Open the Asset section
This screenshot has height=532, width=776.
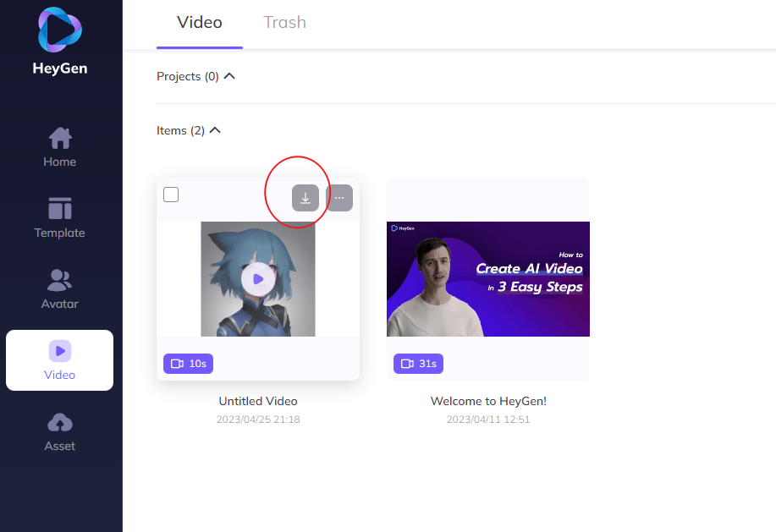59,431
